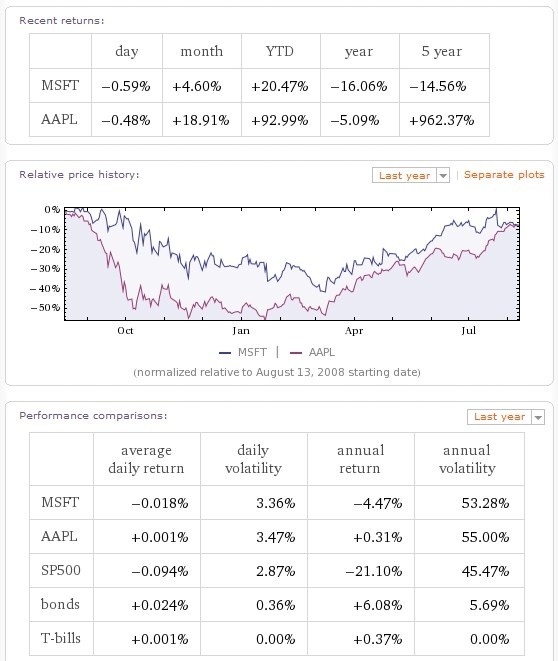Click the SP500 annual return -21.10%
Viewport: 558px width, 661px height.
[374, 571]
